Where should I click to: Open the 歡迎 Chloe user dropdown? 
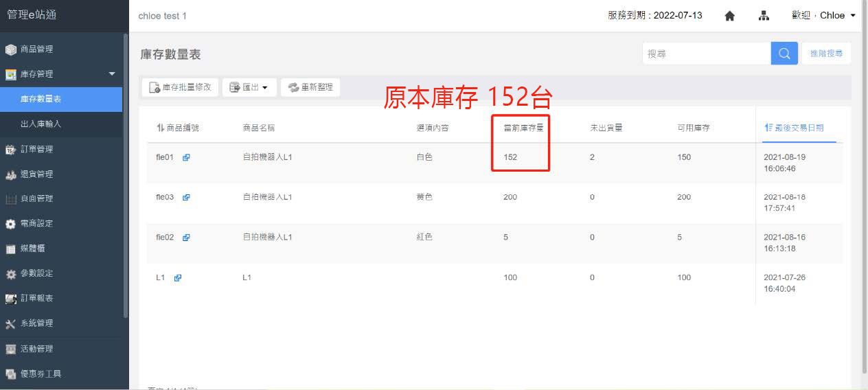click(x=823, y=16)
